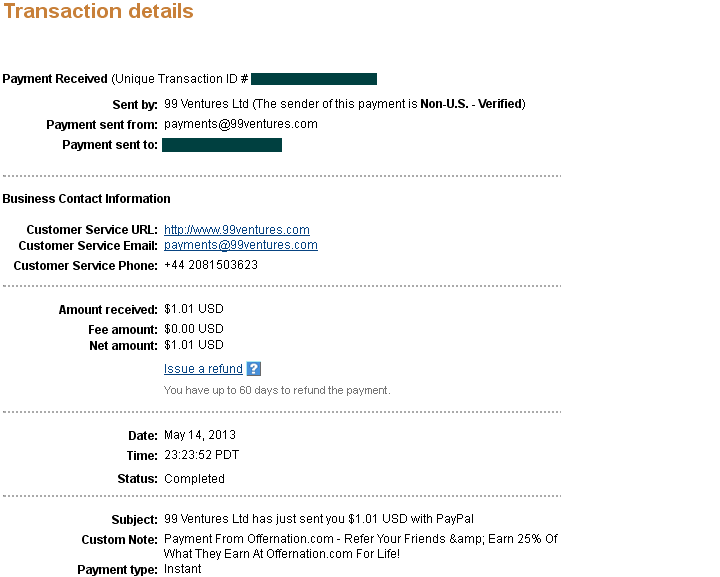Click the date May 14, 2013
Viewport: 720px width, 577px height.
pos(200,435)
